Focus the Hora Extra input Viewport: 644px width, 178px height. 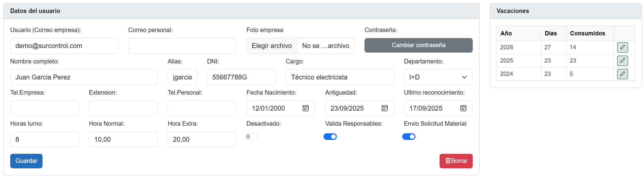click(x=202, y=139)
